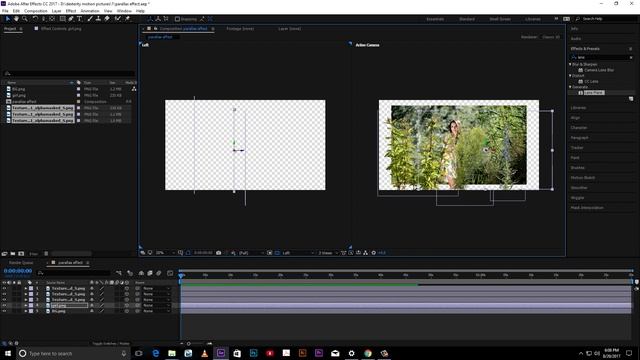Hide layer 2 Texture with eye toggle

pos(4,294)
